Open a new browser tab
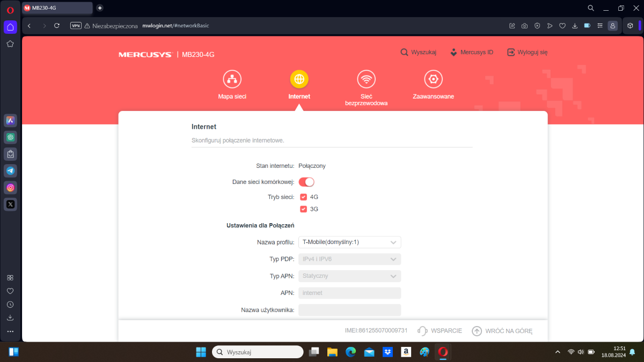 [100, 8]
